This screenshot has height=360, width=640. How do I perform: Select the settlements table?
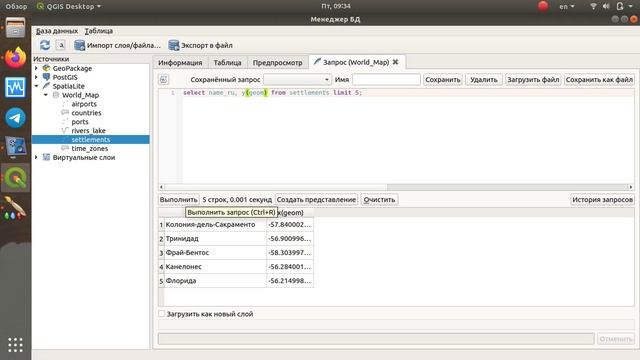pos(91,140)
